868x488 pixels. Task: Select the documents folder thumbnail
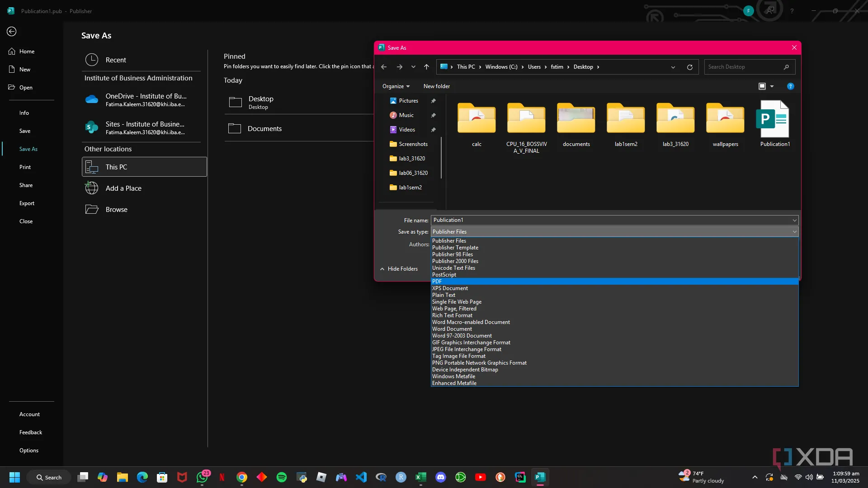coord(576,124)
